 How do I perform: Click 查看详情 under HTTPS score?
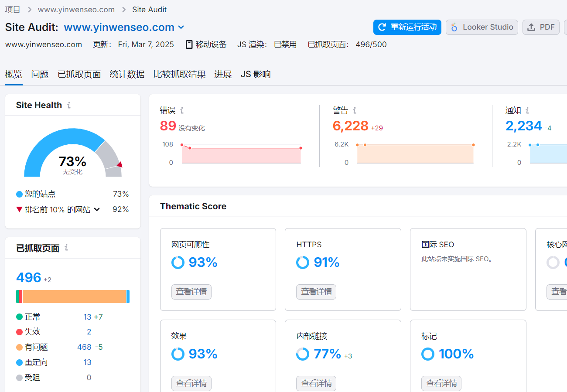coord(316,292)
